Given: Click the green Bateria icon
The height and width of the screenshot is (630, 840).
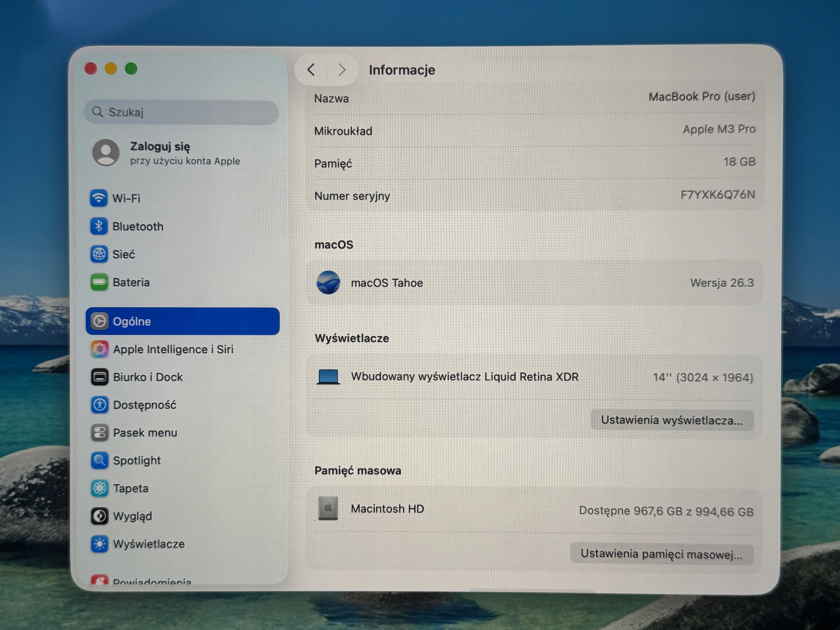Looking at the screenshot, I should 99,282.
